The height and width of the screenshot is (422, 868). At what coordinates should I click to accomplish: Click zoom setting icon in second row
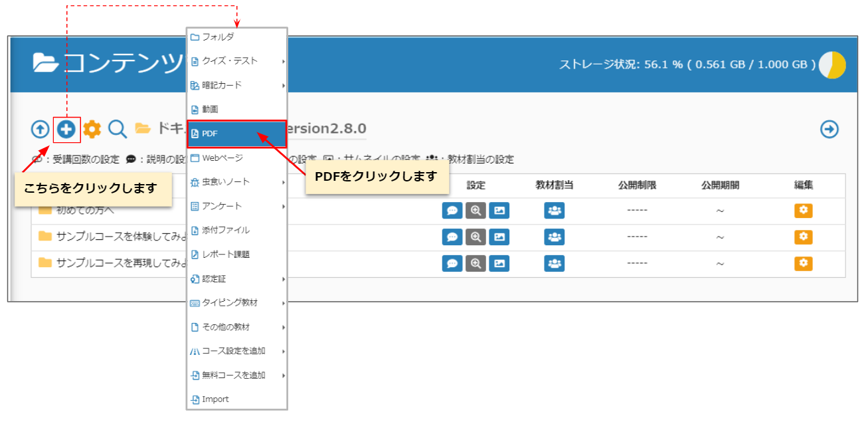click(x=476, y=237)
